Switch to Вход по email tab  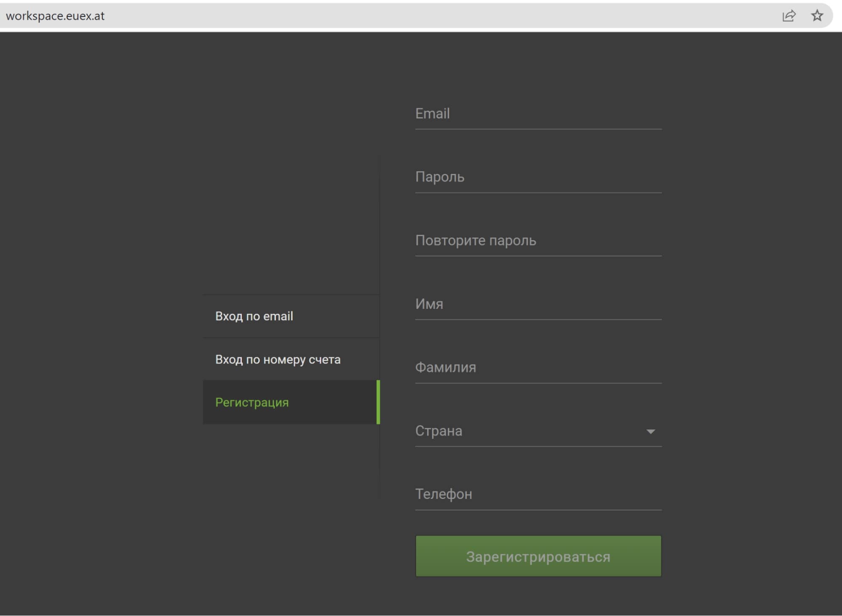click(291, 316)
